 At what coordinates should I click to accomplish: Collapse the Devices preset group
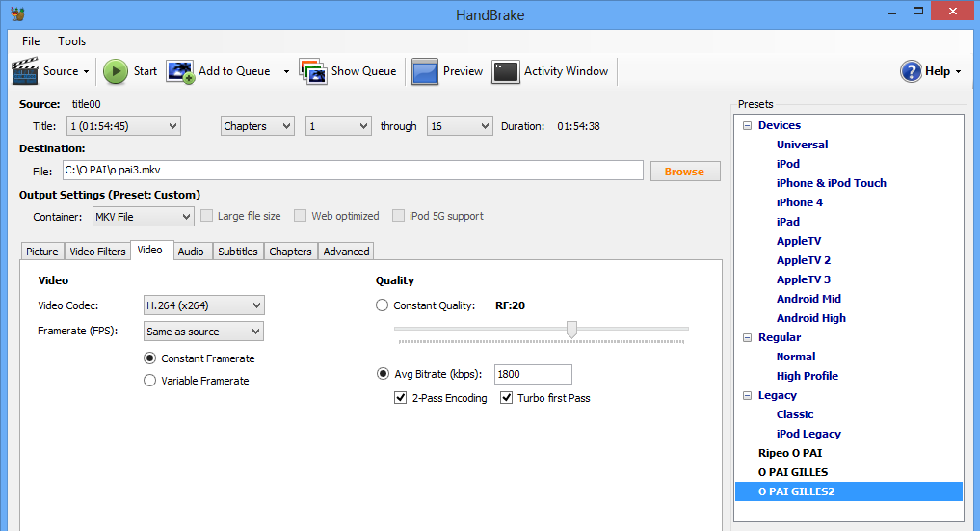(x=747, y=125)
